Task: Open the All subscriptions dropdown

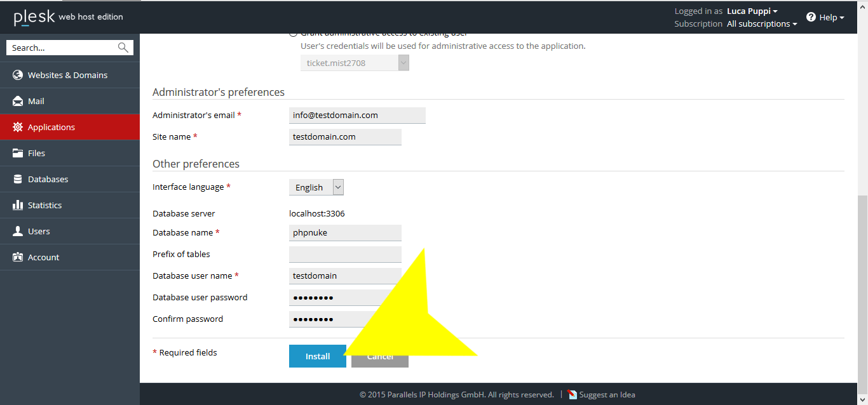Action: [x=762, y=23]
